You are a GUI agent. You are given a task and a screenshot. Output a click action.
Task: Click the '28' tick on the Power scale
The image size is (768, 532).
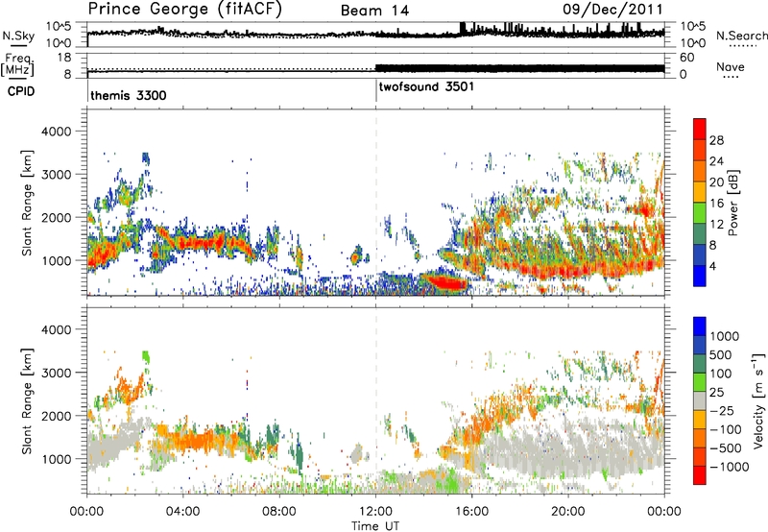tap(716, 140)
